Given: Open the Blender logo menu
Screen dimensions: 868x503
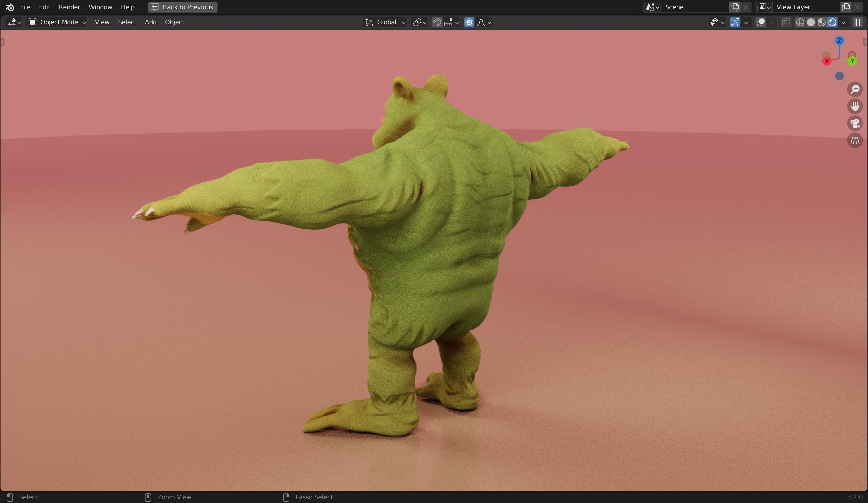Looking at the screenshot, I should (x=10, y=7).
